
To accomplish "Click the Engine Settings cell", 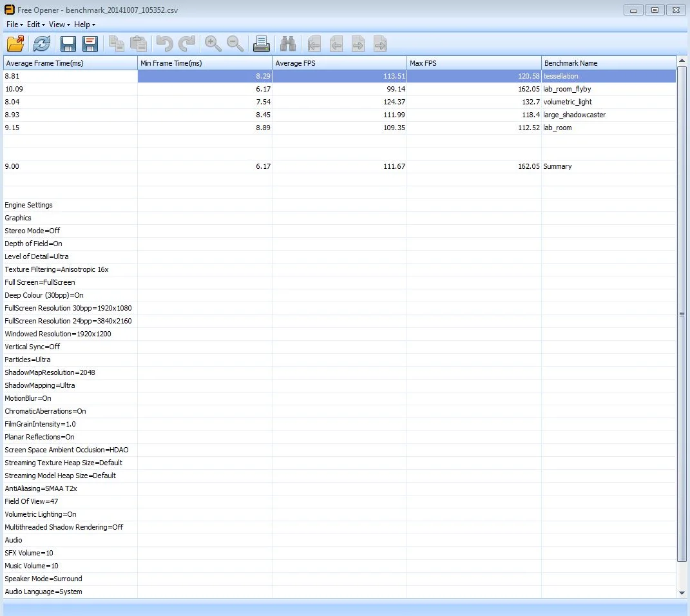I will (x=70, y=205).
